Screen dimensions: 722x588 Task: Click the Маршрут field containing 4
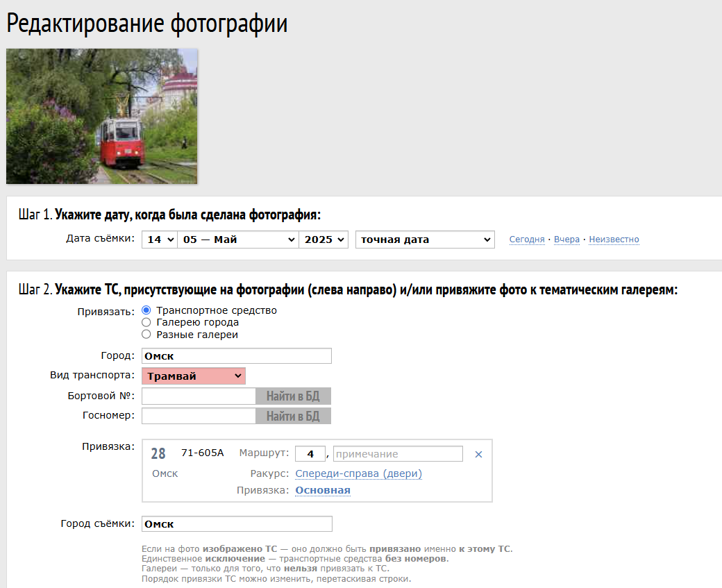tap(310, 453)
